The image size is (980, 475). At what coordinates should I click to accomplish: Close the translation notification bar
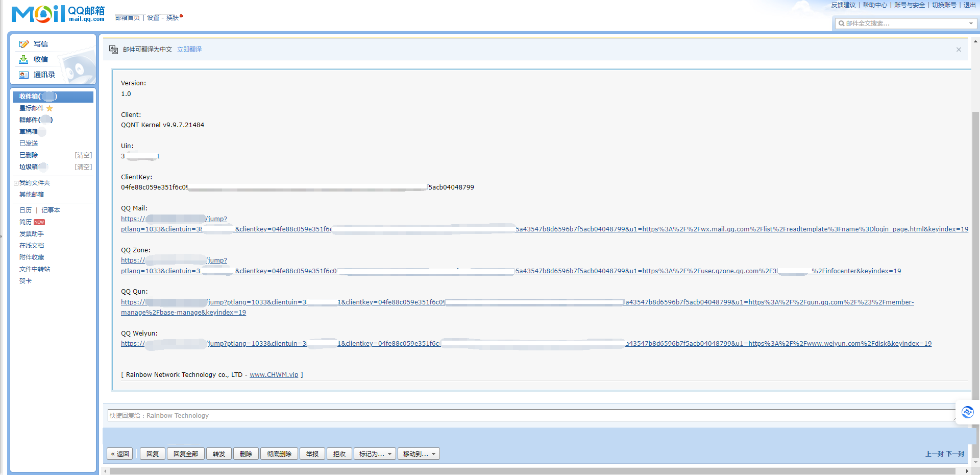[x=959, y=50]
